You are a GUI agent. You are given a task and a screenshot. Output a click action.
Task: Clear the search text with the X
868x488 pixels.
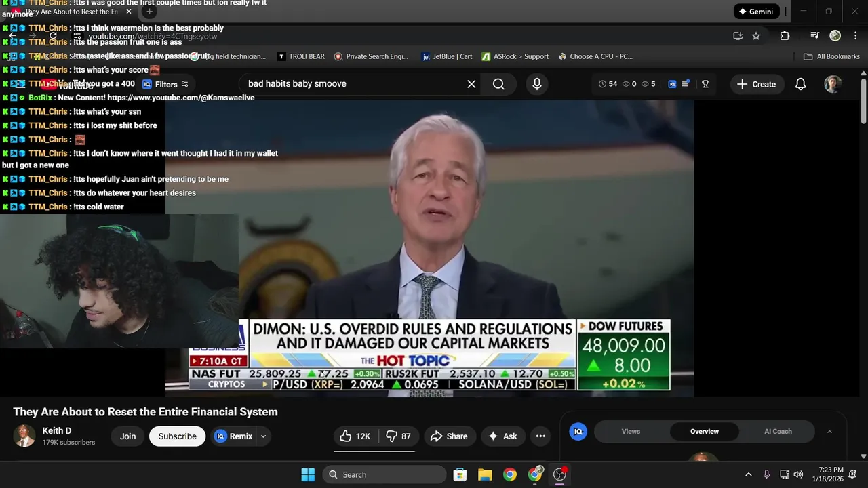coord(471,84)
